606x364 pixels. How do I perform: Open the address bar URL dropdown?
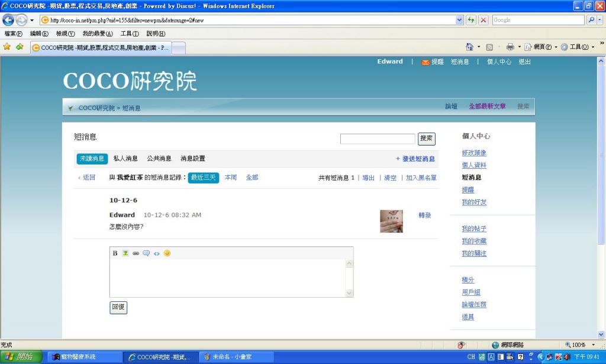(459, 20)
